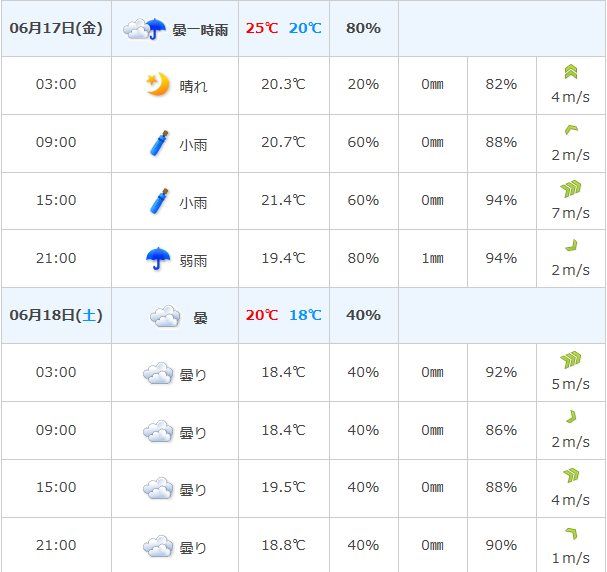The image size is (607, 572).
Task: Select the 06月17日(金) date header
Action: tap(56, 28)
